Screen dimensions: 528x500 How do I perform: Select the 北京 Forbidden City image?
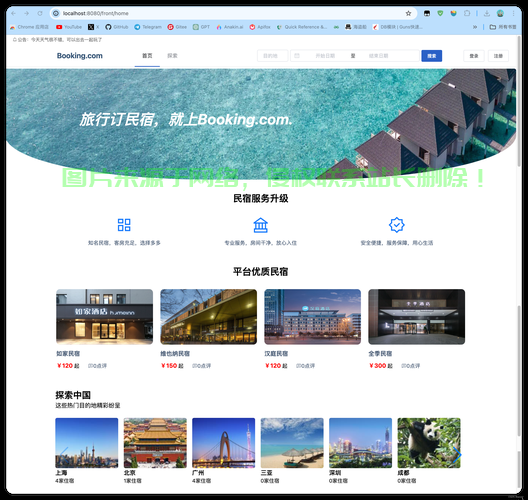tap(155, 443)
